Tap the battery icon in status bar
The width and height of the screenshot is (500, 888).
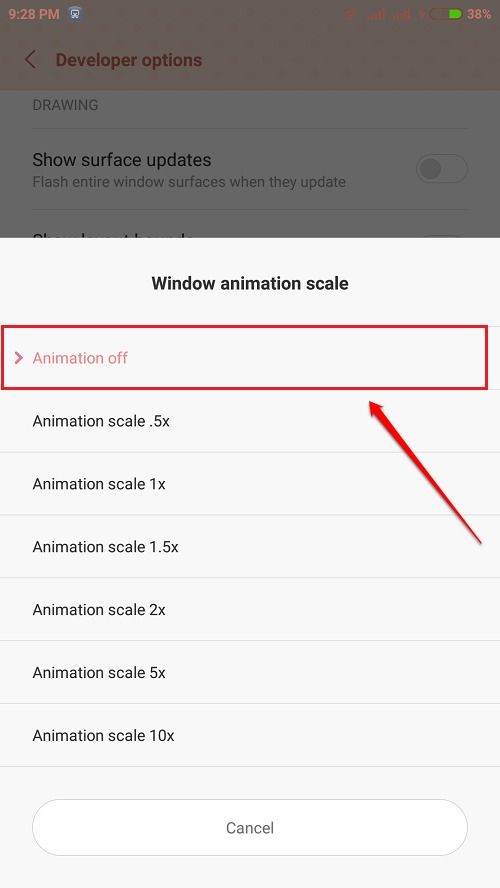pyautogui.click(x=446, y=14)
